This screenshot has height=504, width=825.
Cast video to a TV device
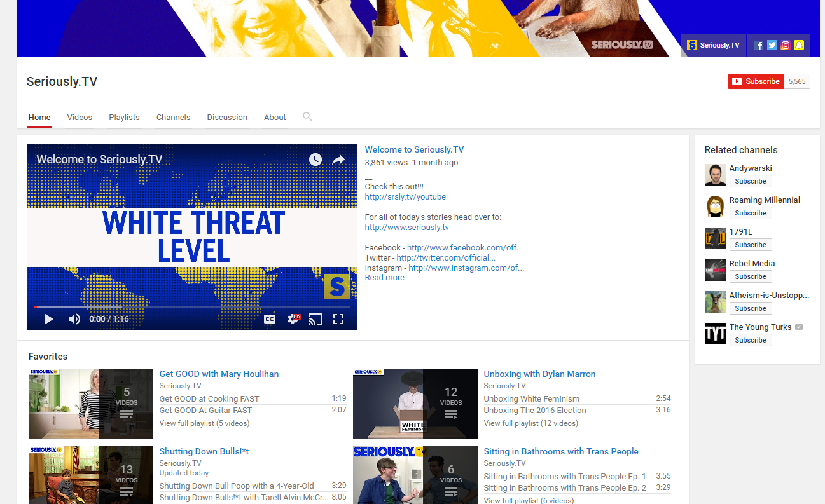pyautogui.click(x=315, y=319)
